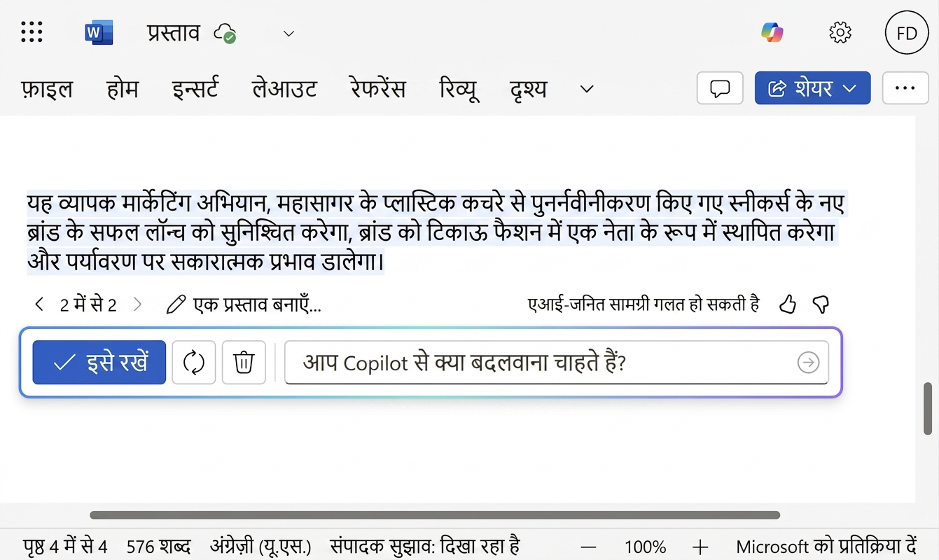
Task: Click the AI-generated content disclaimer text
Action: click(x=644, y=304)
